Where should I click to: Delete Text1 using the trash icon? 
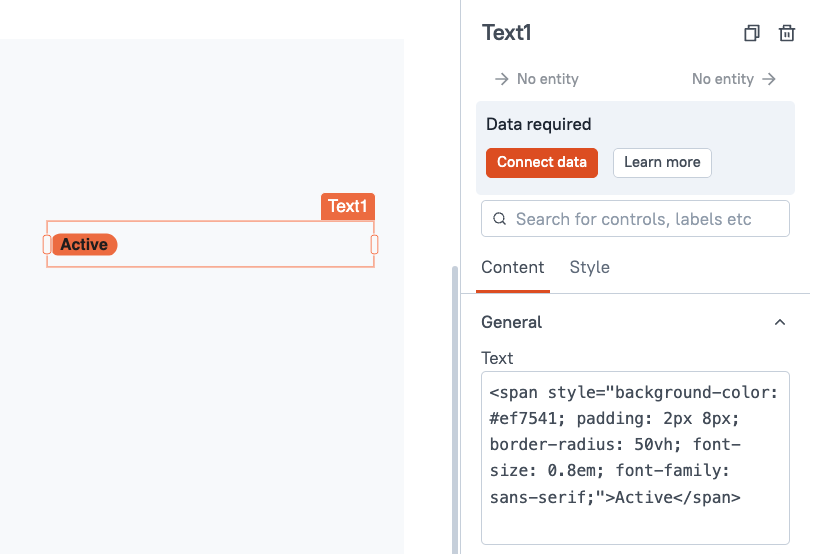[787, 33]
